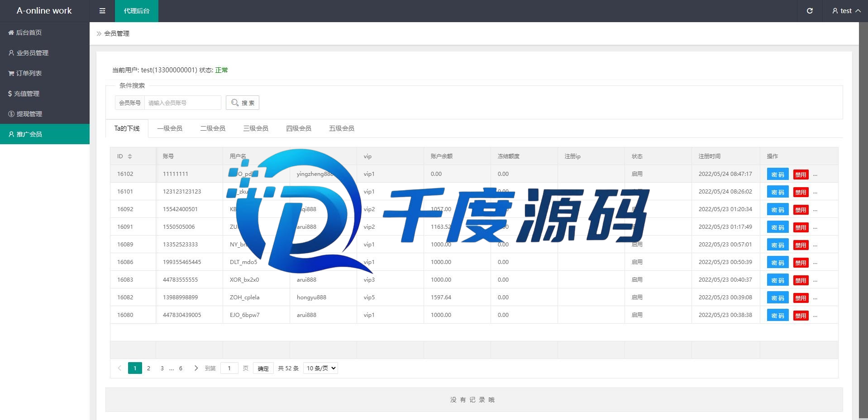Switch to the 二级会员 tab

(213, 128)
